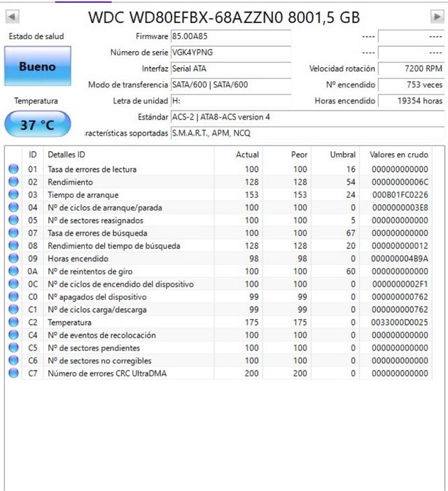Click status circle for Nº apagados del dispositivo
The height and width of the screenshot is (491, 448).
click(13, 297)
